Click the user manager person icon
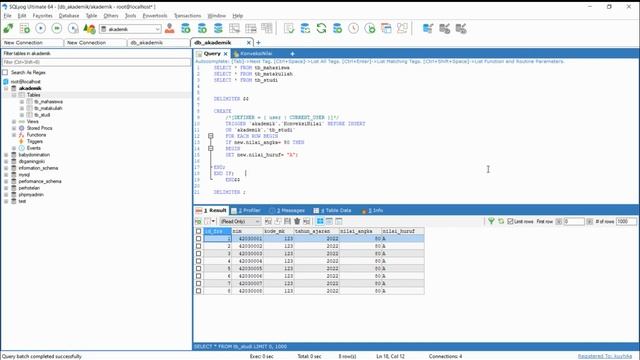 coord(170,28)
